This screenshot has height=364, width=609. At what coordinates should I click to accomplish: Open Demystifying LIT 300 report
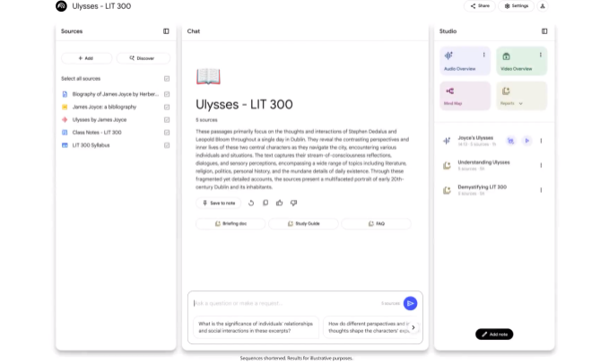tap(482, 190)
